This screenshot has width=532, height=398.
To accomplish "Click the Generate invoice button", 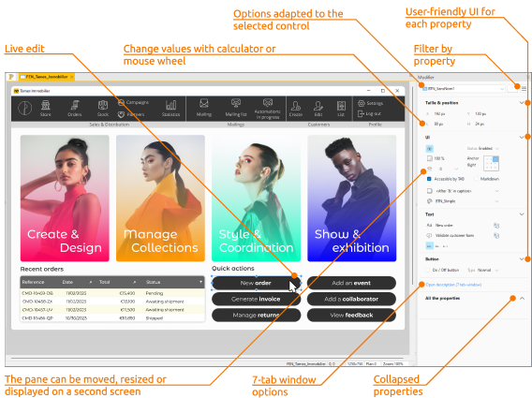I will [x=256, y=299].
